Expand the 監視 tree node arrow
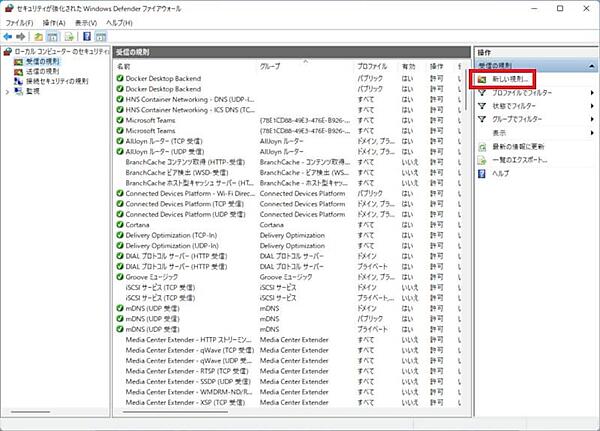Viewport: 600px width, 431px height. click(7, 91)
